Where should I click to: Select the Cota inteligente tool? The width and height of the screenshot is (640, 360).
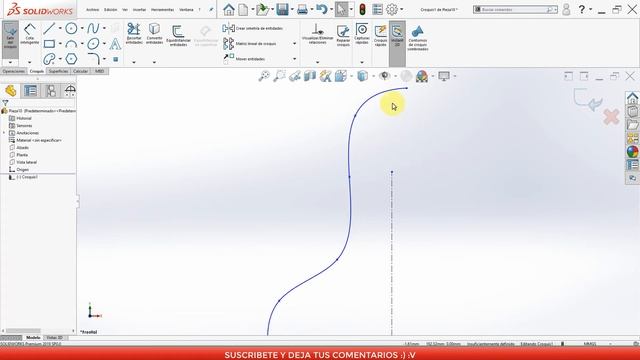[29, 34]
